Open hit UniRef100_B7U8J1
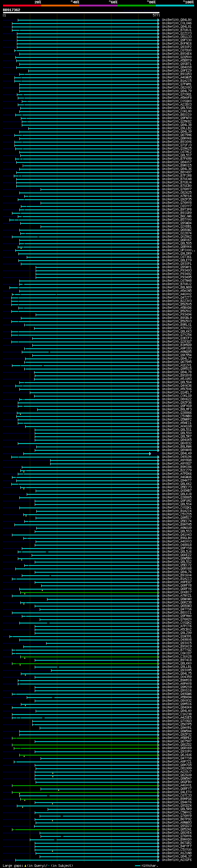Screen dimensions: 197x868 coord(177,30)
